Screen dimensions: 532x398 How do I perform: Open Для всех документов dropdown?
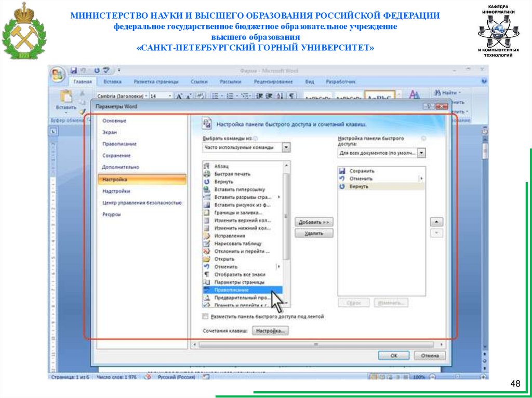click(421, 153)
